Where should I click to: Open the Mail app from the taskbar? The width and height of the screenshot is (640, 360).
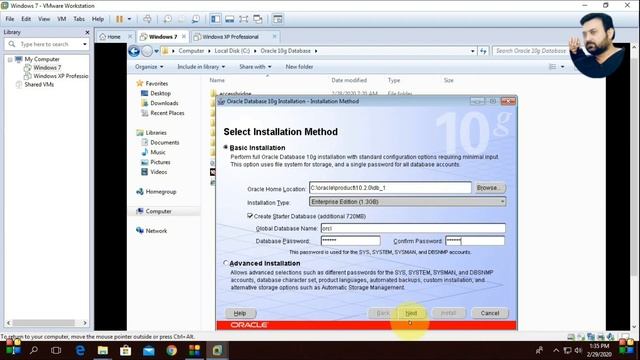[149, 350]
